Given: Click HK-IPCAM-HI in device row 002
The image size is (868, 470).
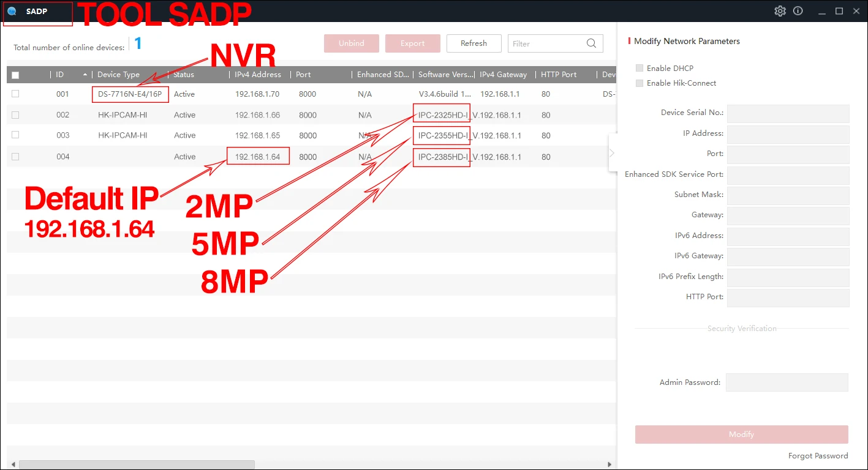Looking at the screenshot, I should (x=123, y=115).
